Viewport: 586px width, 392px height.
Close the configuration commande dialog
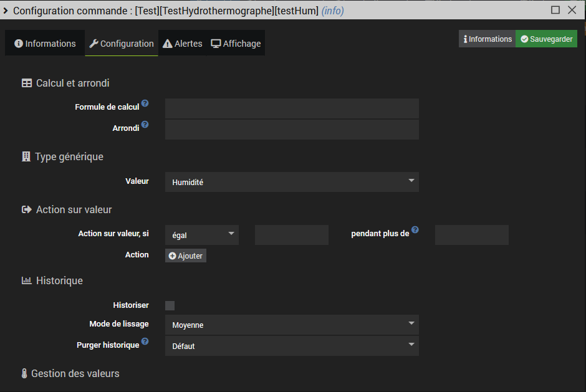pos(572,10)
